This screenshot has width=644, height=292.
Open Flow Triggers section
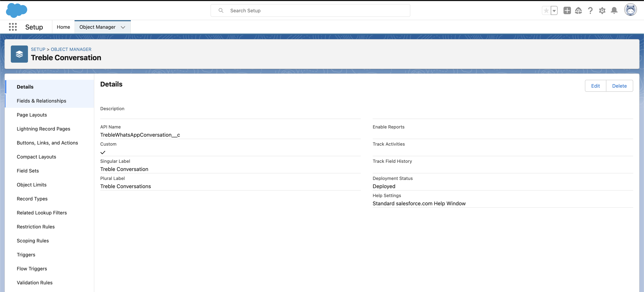tap(50, 269)
